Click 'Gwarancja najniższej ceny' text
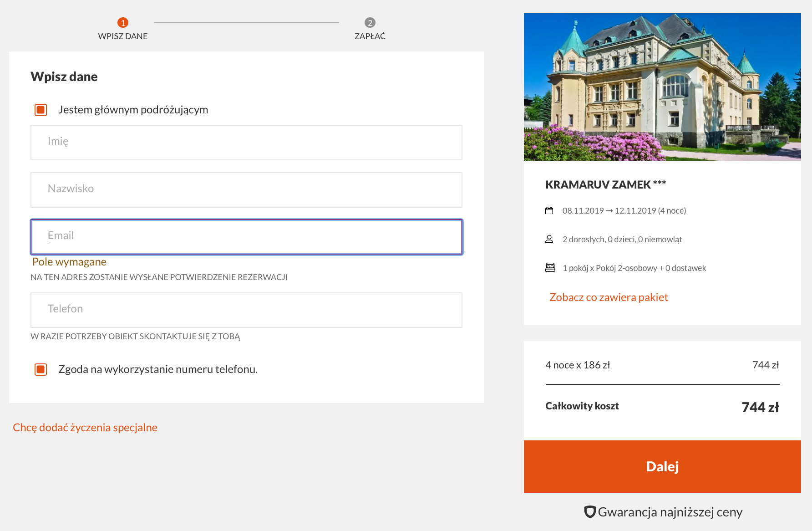 click(670, 512)
